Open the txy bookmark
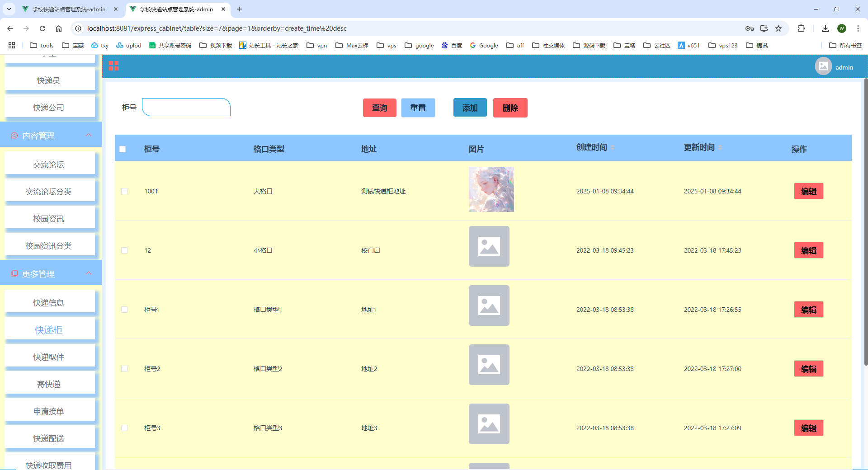The image size is (868, 470). [100, 45]
